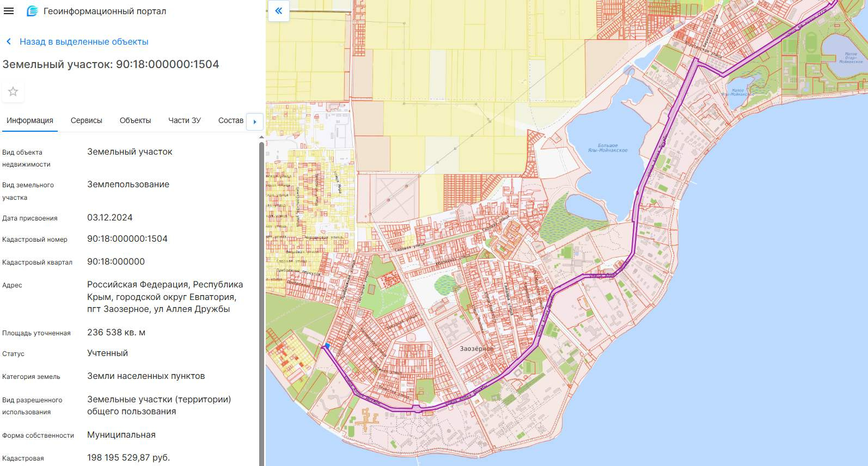Add parcel to favorites with star

coord(13,91)
